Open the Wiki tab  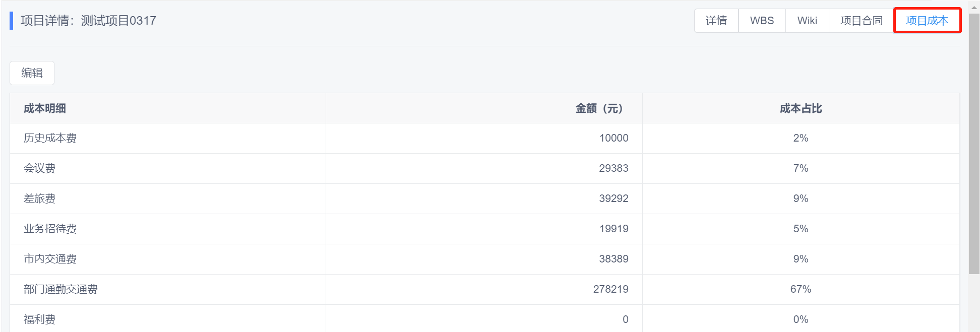807,21
